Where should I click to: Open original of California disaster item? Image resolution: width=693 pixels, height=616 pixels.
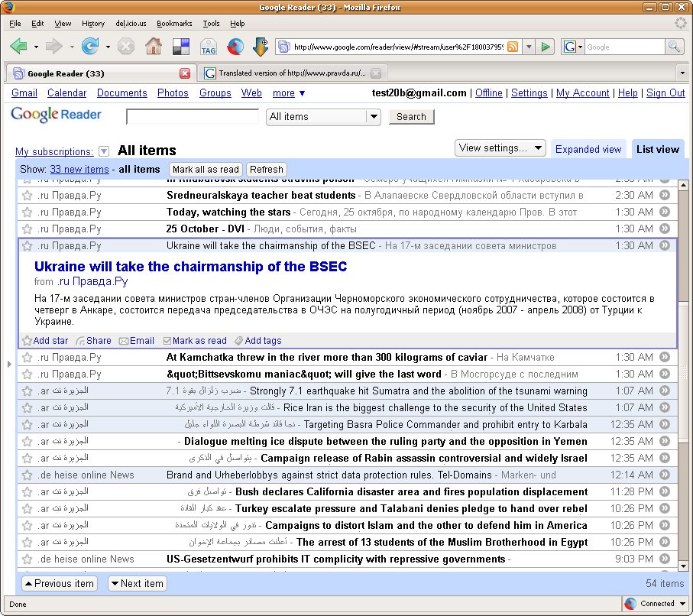pos(665,491)
